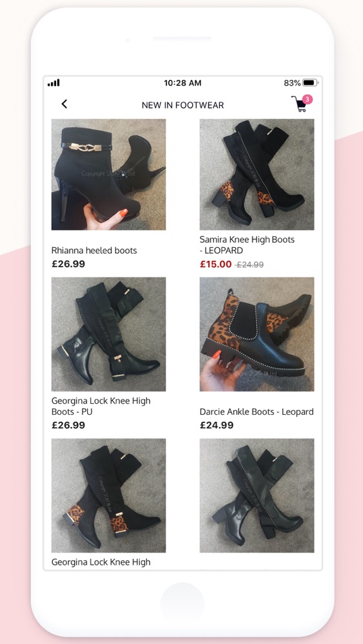
Task: Select Darcie Ankle Boots - Leopard title
Action: click(257, 412)
